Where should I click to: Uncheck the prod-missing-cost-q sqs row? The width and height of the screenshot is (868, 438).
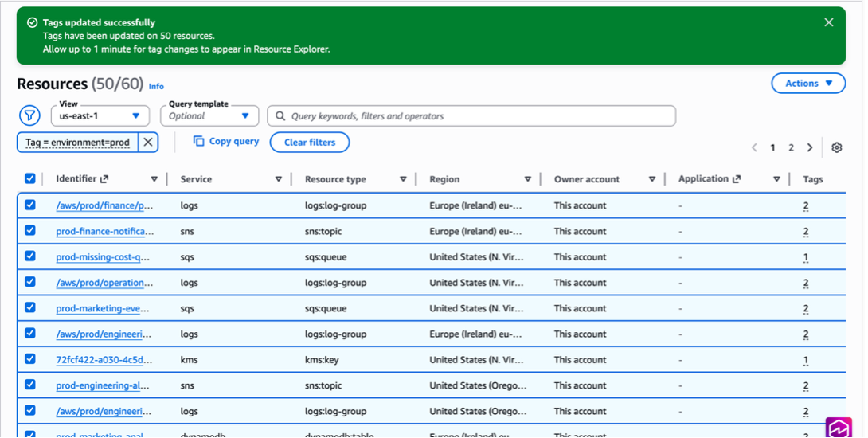30,256
